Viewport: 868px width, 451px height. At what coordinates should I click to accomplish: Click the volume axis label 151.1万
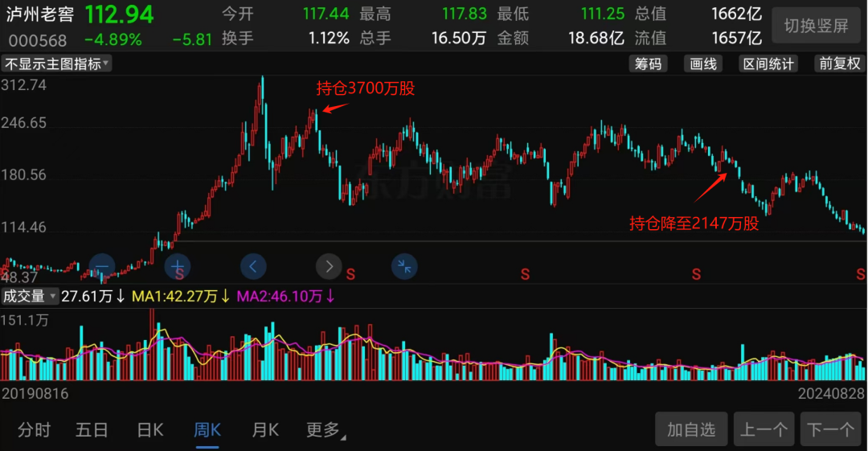pos(25,320)
